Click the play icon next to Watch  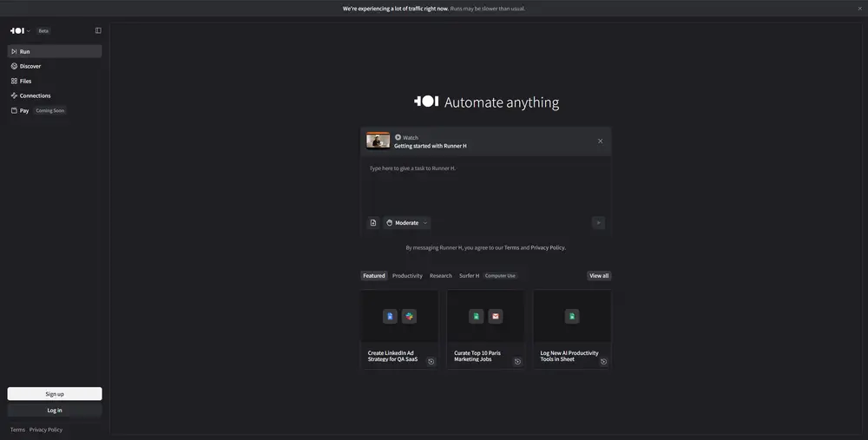point(398,137)
